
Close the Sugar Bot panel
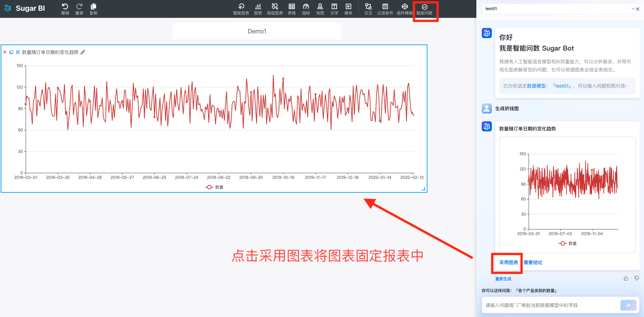tap(638, 9)
